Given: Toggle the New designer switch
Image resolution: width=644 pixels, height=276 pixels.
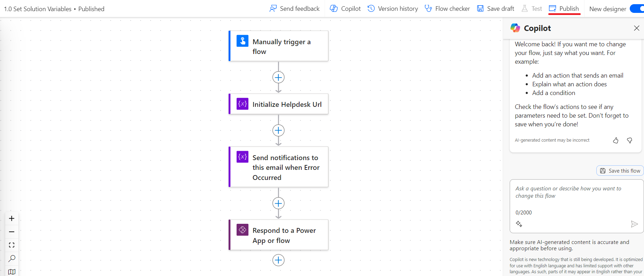Looking at the screenshot, I should click(637, 9).
